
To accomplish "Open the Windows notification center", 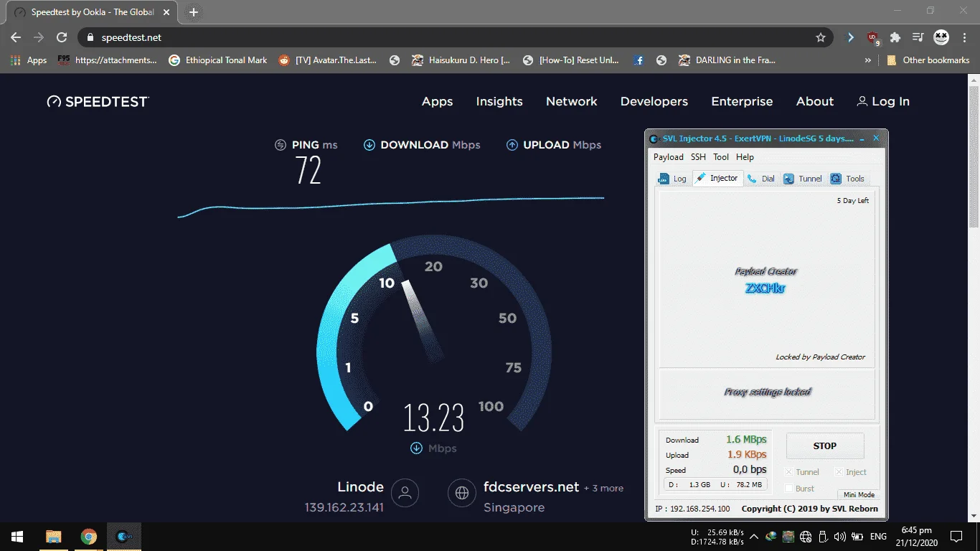I will click(956, 537).
